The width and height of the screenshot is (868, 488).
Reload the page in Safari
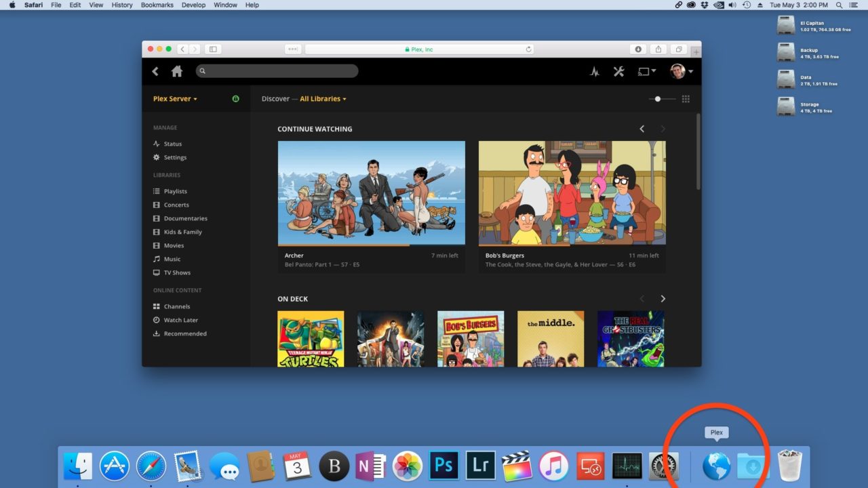pos(528,49)
